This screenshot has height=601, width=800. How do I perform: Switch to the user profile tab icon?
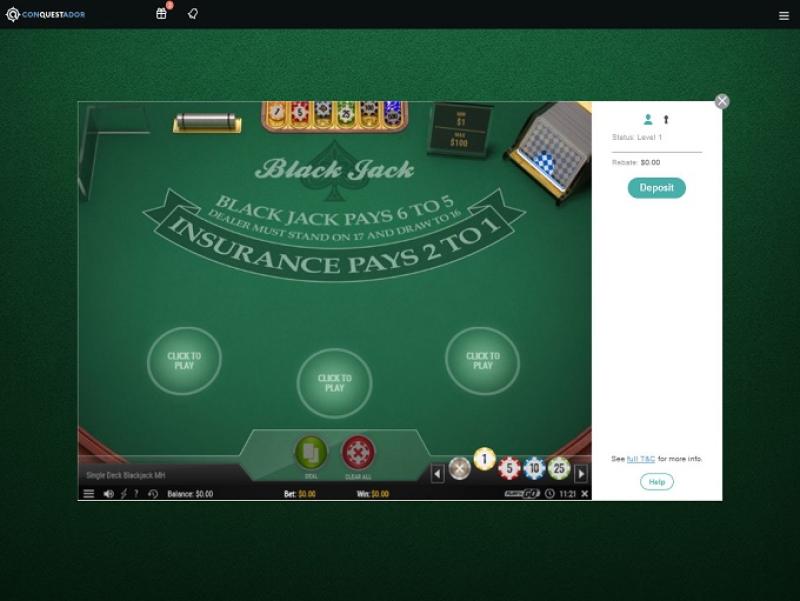coord(648,120)
